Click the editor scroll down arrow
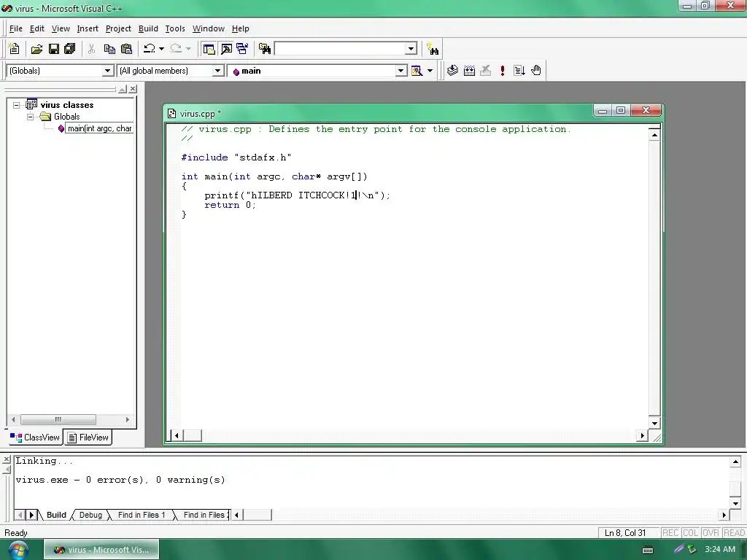The image size is (747, 560). click(654, 424)
